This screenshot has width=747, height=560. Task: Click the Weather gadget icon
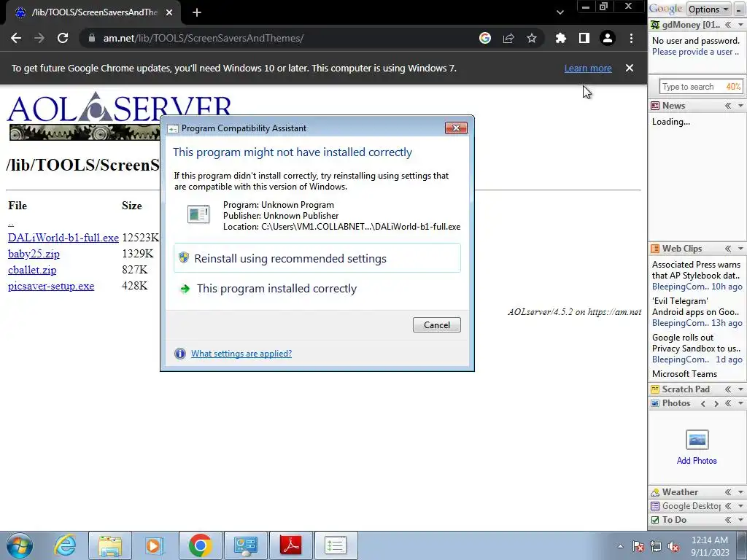[656, 492]
